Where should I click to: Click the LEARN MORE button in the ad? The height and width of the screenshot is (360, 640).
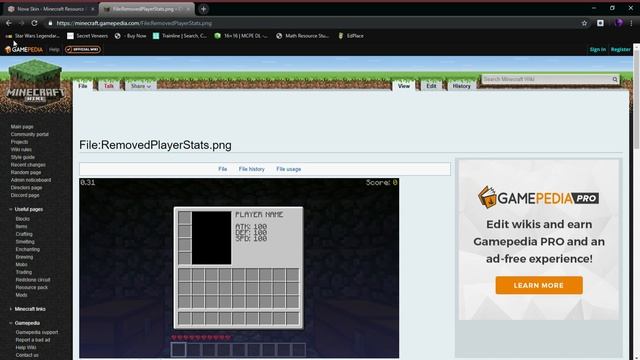tap(539, 285)
